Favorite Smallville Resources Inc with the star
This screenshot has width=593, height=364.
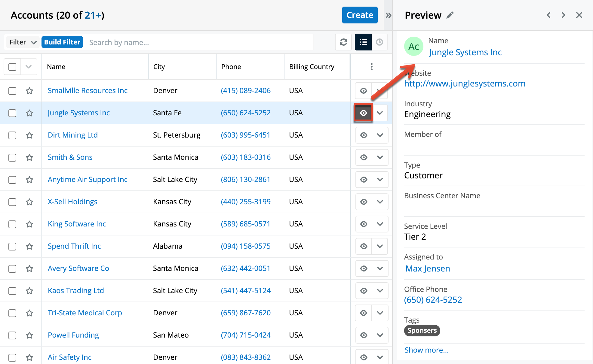tap(29, 91)
